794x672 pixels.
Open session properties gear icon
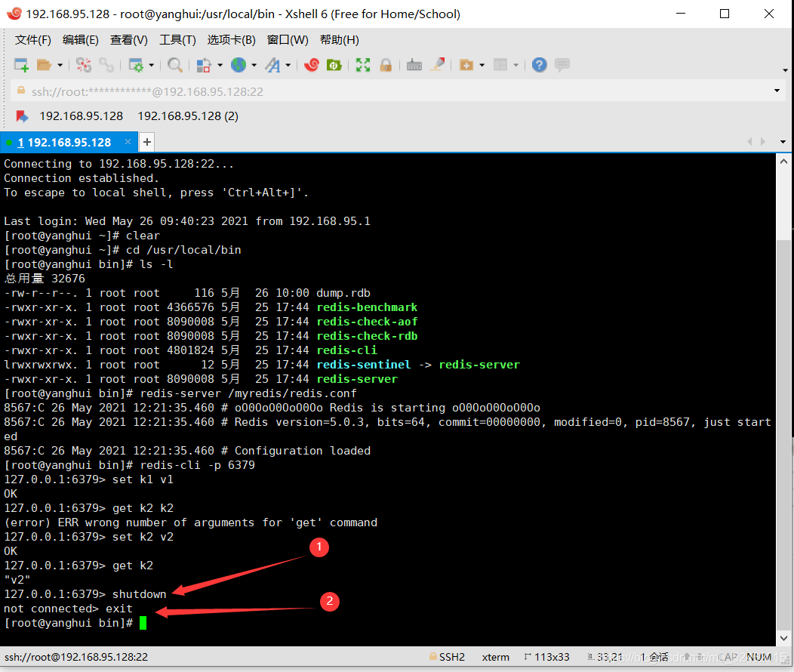pyautogui.click(x=136, y=65)
